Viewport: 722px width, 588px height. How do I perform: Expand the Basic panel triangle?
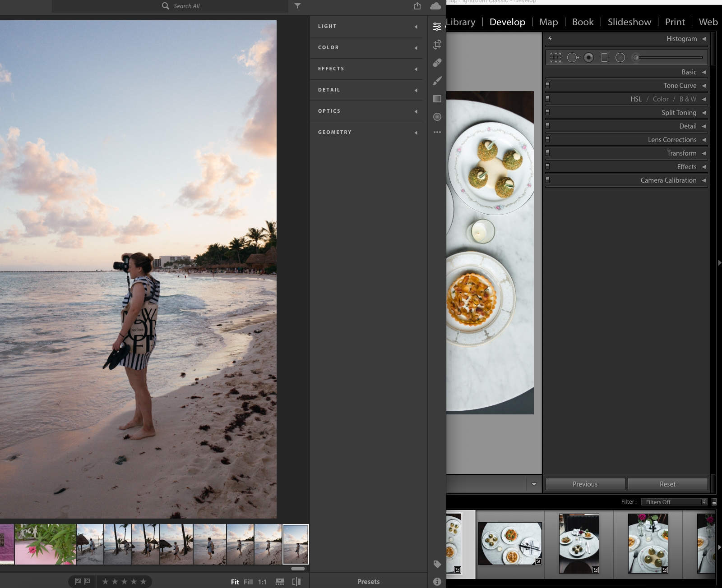703,72
